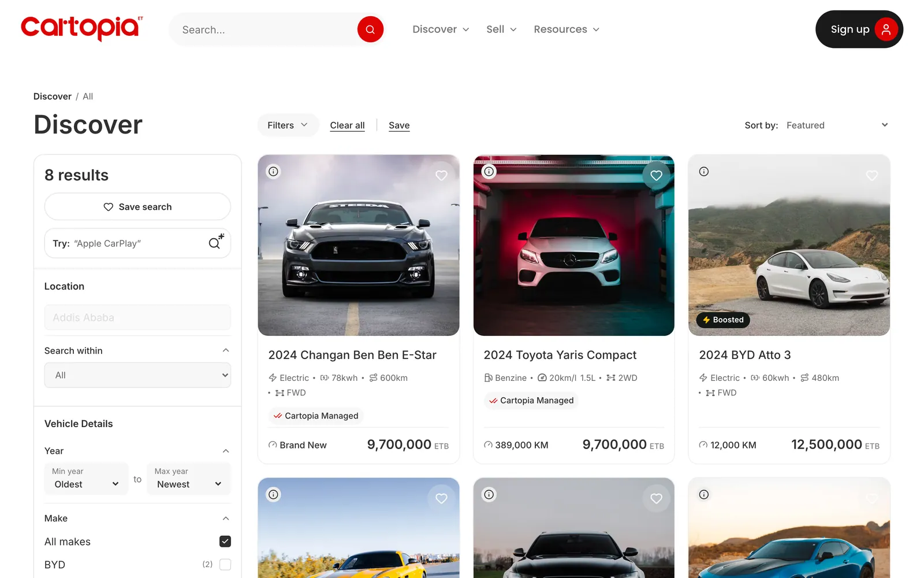Open the Sell menu

point(501,29)
